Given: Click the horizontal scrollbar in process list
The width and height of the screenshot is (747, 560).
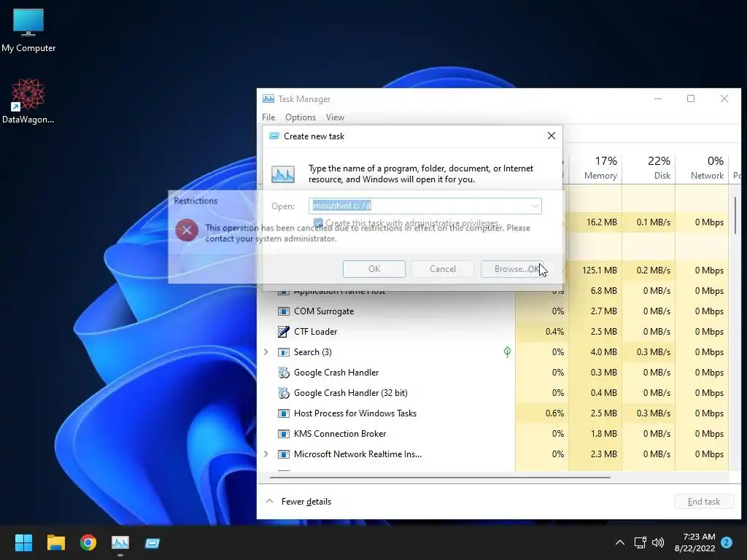Looking at the screenshot, I should tap(440, 477).
